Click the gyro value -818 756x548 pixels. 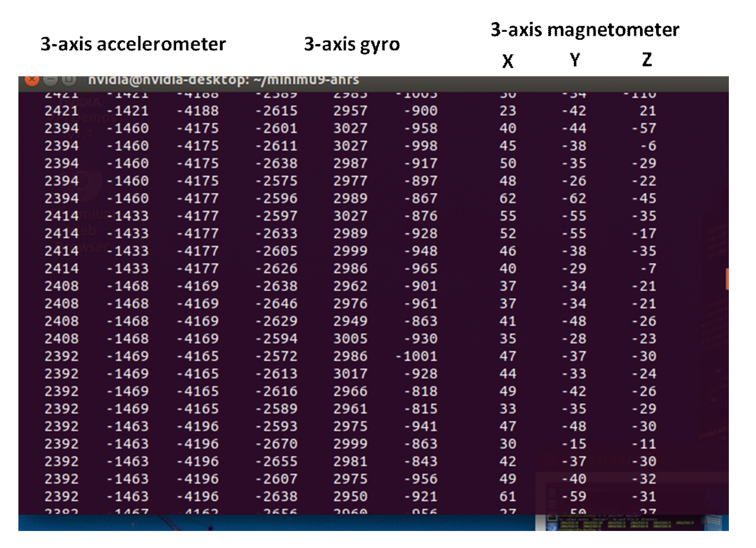click(421, 392)
